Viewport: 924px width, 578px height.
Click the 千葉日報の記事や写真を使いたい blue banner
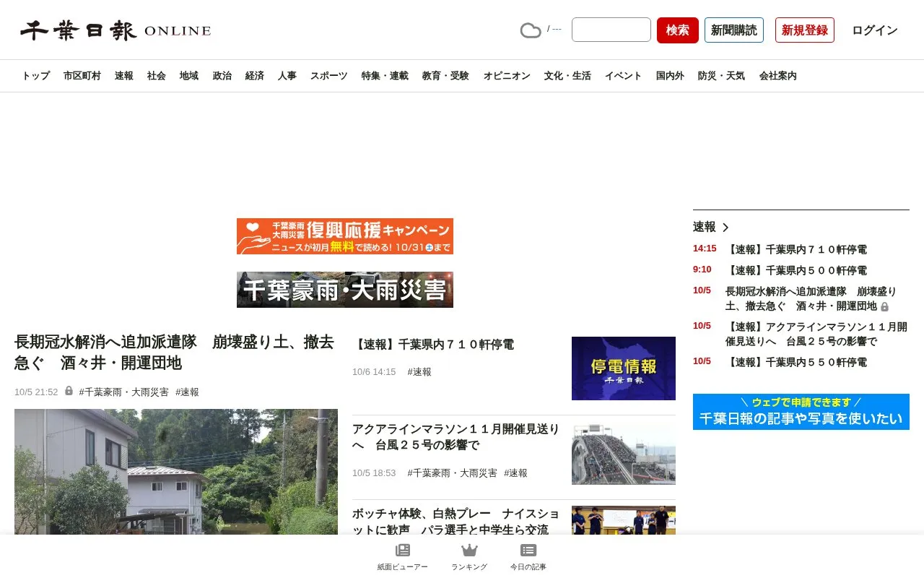801,412
